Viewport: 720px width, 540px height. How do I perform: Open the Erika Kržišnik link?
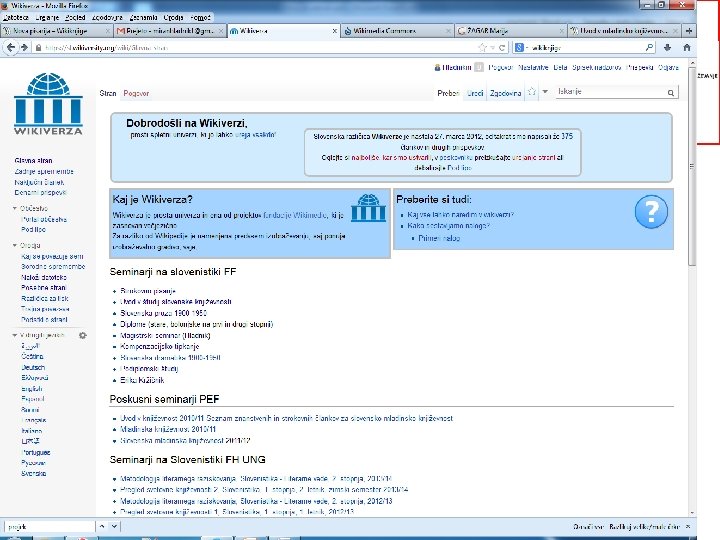[142, 380]
